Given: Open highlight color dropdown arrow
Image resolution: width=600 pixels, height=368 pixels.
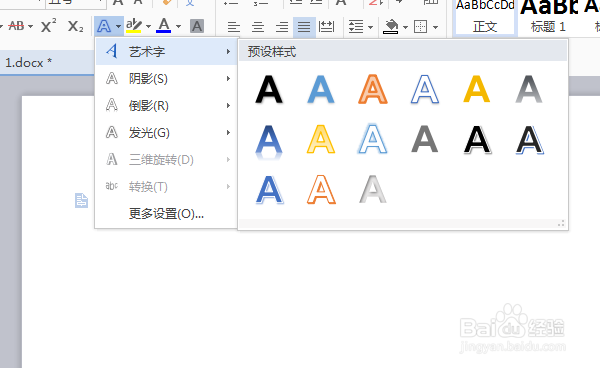Looking at the screenshot, I should 148,27.
